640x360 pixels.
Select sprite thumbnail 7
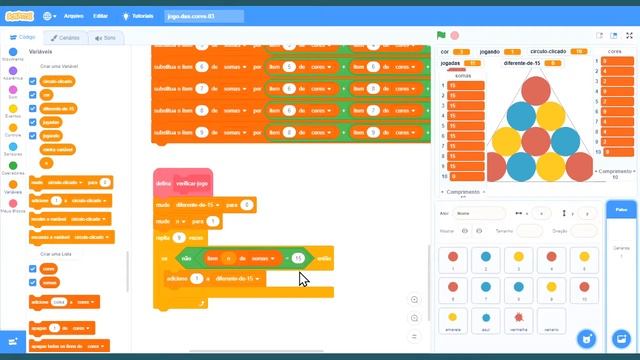[486, 290]
